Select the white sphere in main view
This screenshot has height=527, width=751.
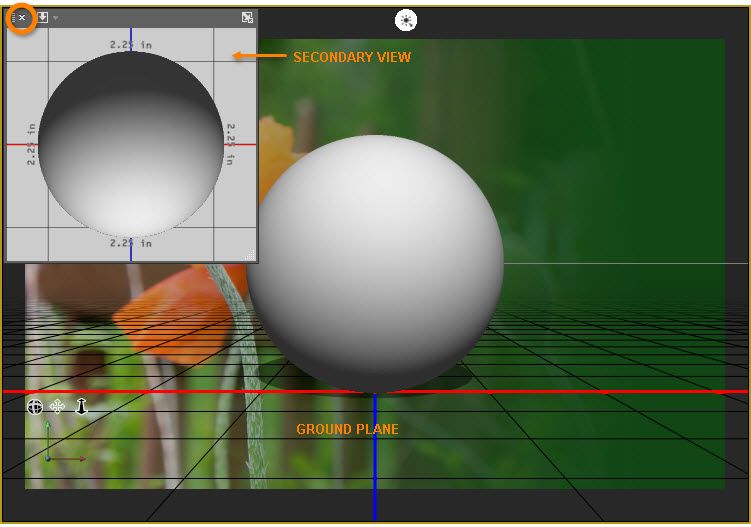point(375,260)
